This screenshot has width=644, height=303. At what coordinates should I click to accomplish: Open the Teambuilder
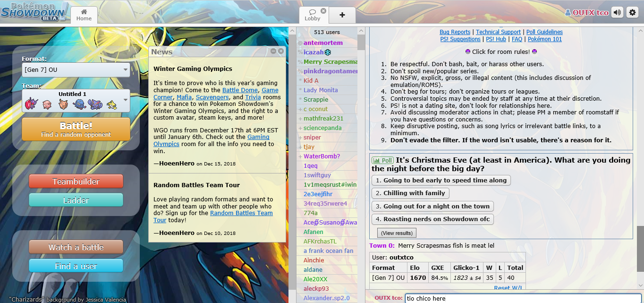pos(76,182)
